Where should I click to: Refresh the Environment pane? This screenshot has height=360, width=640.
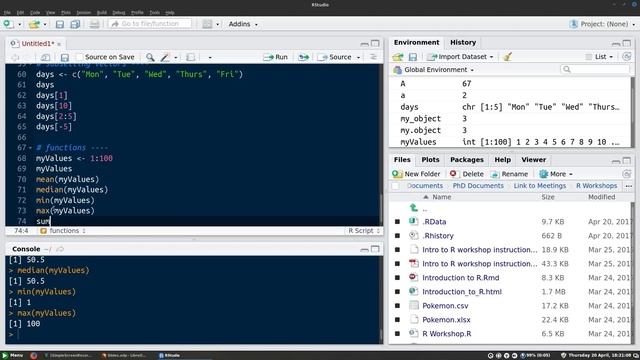click(x=627, y=57)
